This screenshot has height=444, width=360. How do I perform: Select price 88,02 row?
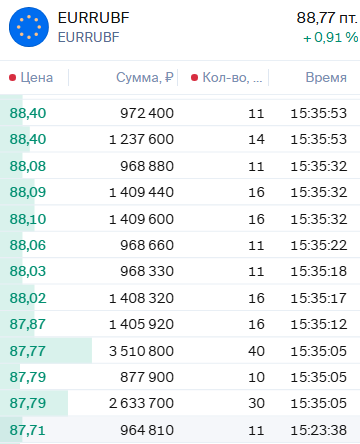(x=180, y=298)
